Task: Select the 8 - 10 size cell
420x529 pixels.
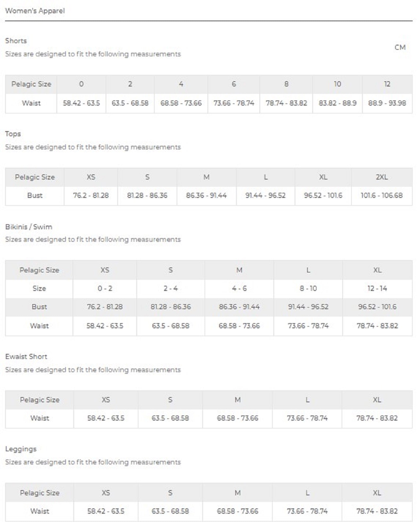Action: click(308, 289)
